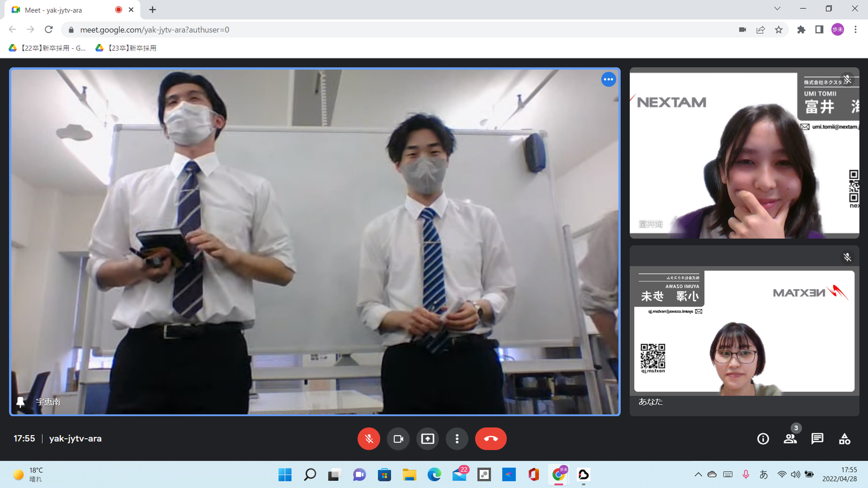Open camera permission icon in address bar
This screenshot has height=488, width=868.
743,30
